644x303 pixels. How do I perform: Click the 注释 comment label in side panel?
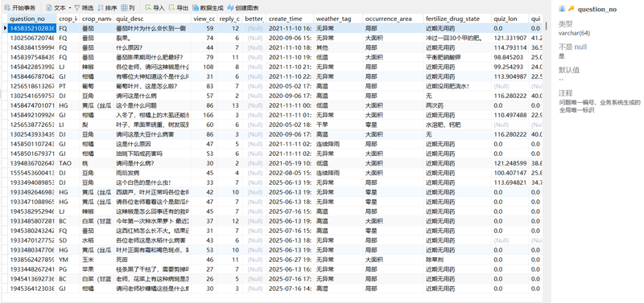coord(566,93)
